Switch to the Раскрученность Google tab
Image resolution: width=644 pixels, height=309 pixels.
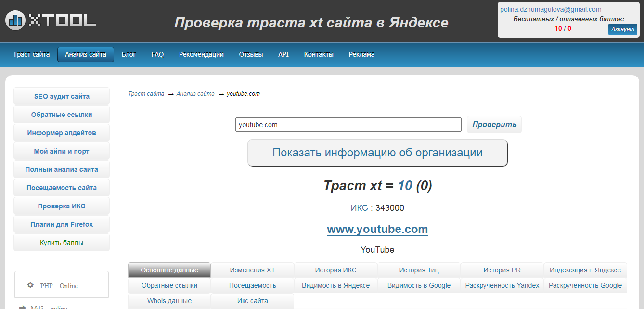(586, 285)
